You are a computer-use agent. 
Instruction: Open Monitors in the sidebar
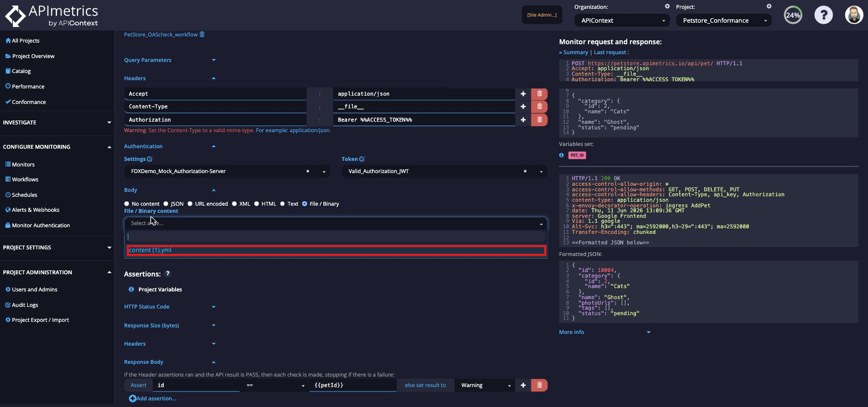point(20,165)
